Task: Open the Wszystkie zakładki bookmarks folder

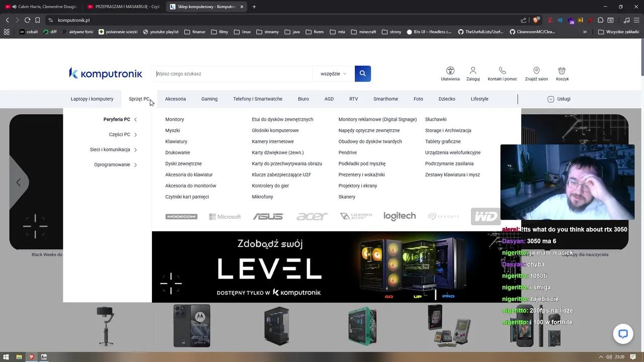Action: 619,32
